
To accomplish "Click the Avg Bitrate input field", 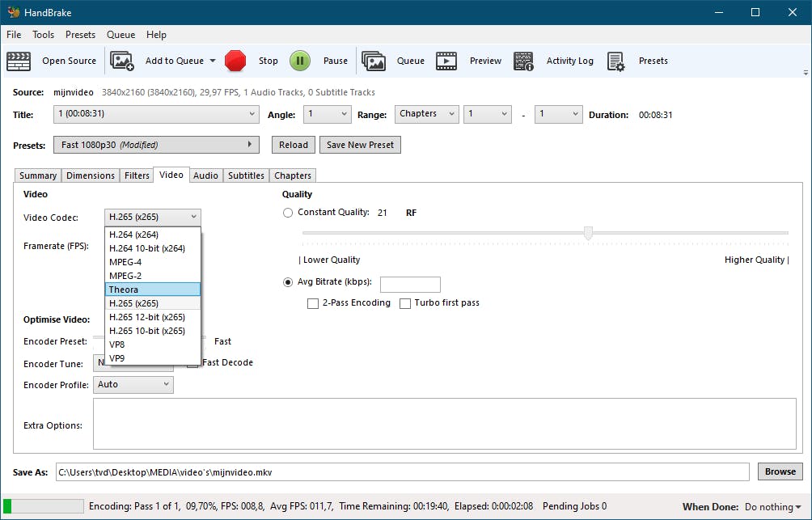I will [410, 285].
